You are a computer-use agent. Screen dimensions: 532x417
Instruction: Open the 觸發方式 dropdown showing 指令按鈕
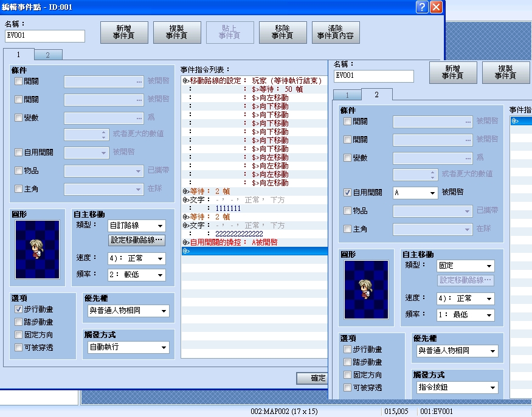(x=457, y=387)
